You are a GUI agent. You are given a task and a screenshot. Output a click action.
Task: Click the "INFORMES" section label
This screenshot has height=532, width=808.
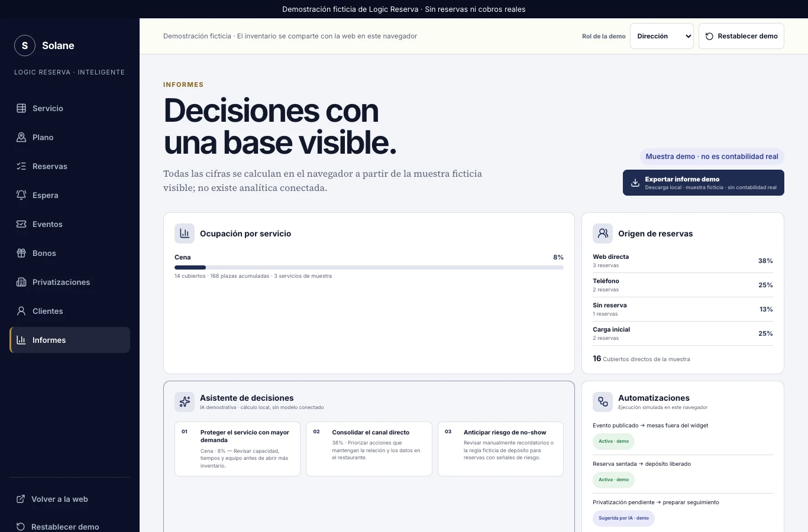[183, 85]
